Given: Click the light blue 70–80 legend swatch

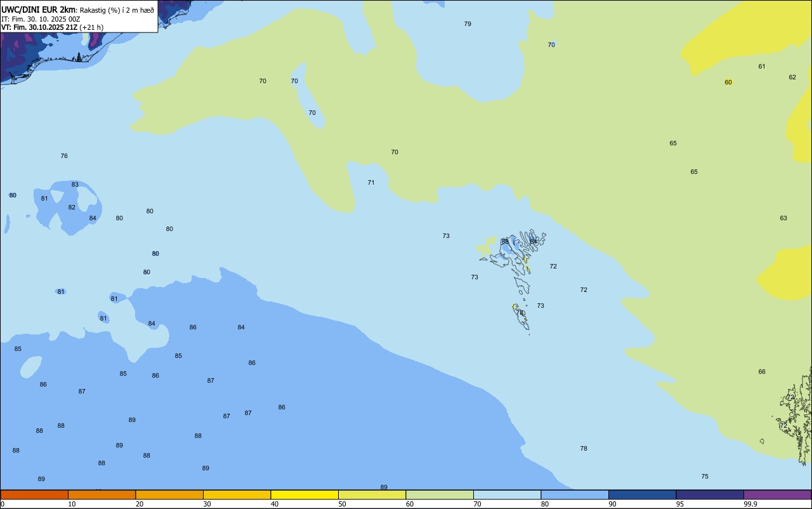Looking at the screenshot, I should pos(507,494).
